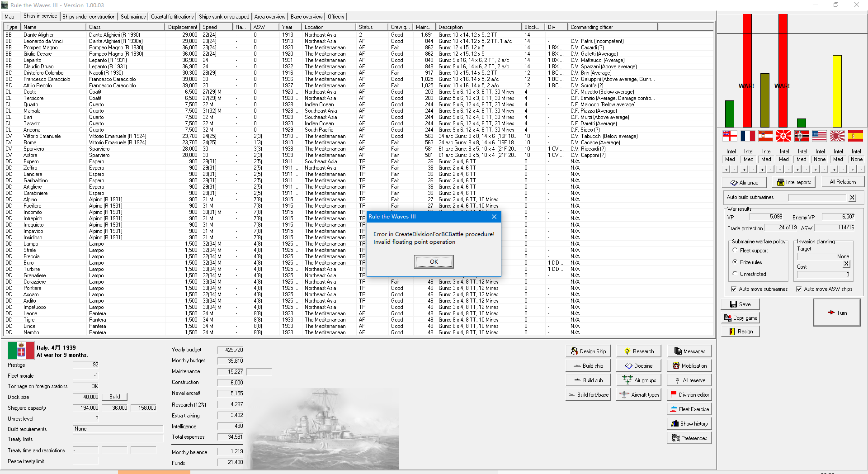
Task: Open the Almanac
Action: [744, 182]
